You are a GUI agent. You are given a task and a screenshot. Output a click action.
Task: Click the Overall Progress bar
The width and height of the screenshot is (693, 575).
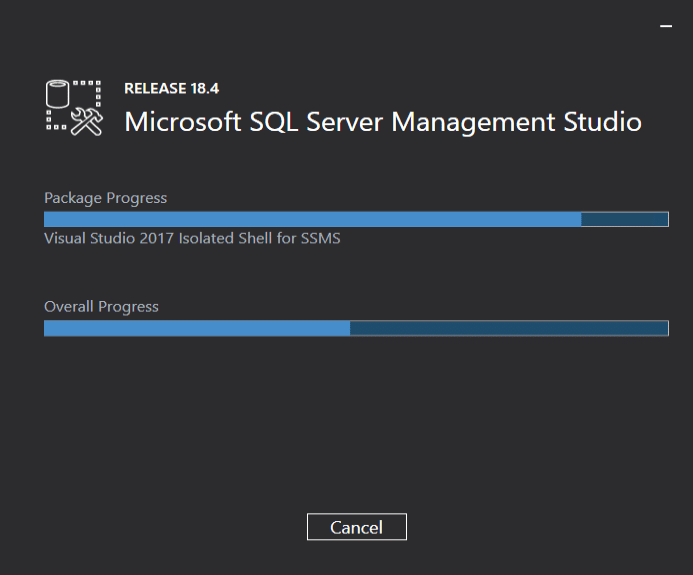[x=356, y=328]
